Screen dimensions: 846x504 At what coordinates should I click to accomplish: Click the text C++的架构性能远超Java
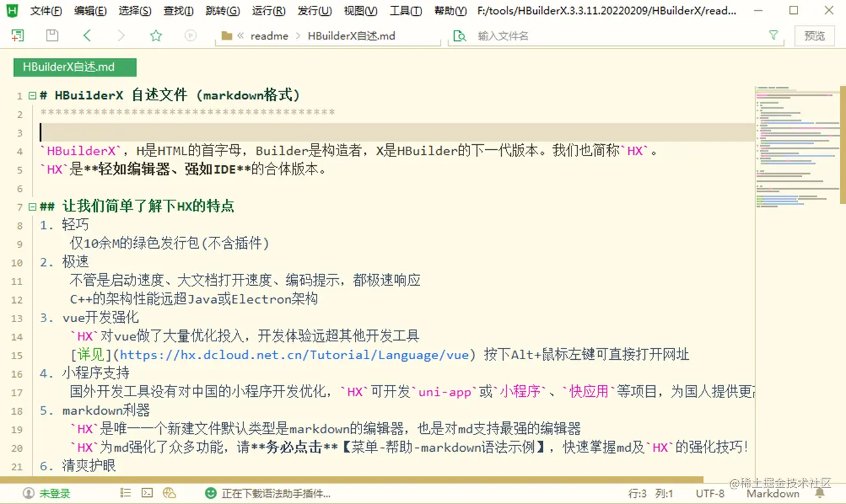144,299
